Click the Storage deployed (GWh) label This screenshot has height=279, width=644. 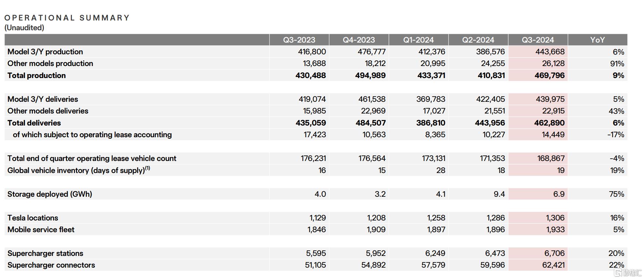coord(50,194)
